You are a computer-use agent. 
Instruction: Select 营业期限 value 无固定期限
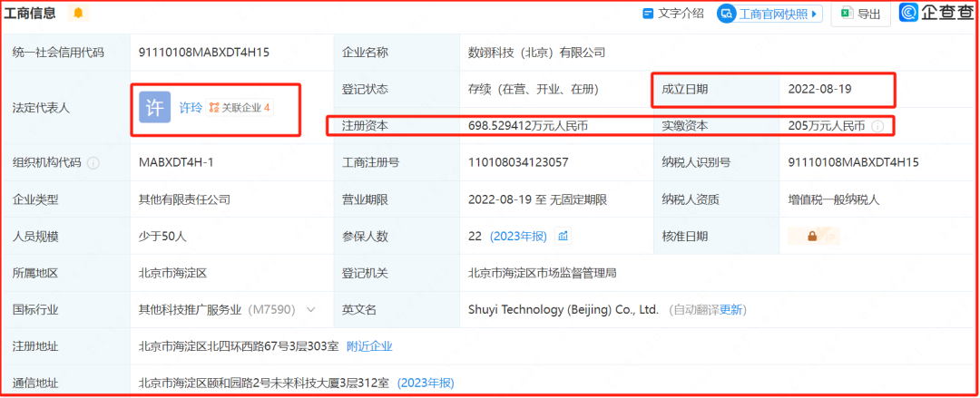(578, 200)
